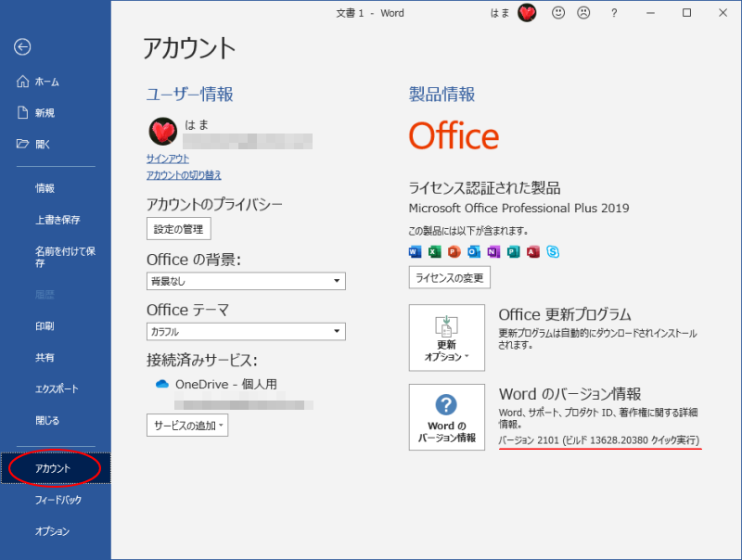The width and height of the screenshot is (742, 560).
Task: Open the OneNote product icon
Action: (493, 251)
